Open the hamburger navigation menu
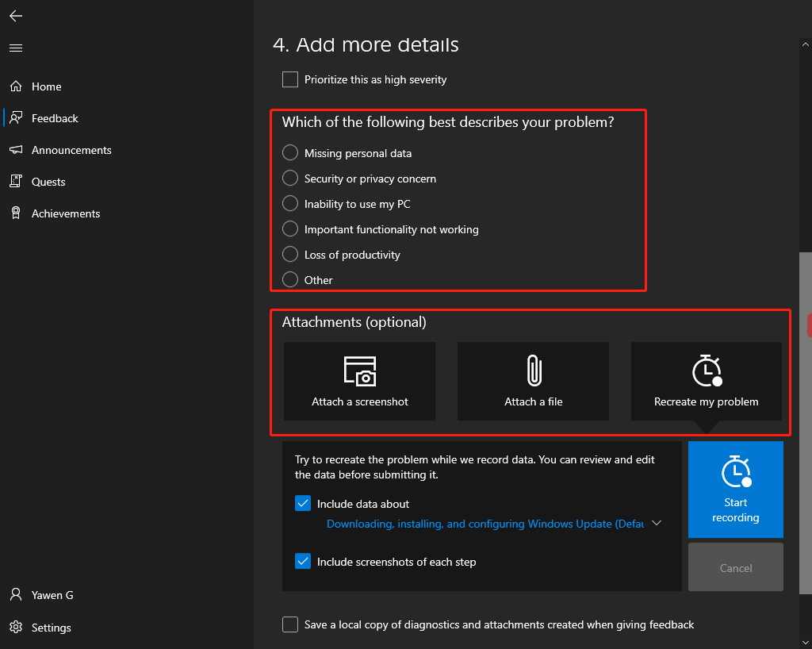 (x=16, y=48)
